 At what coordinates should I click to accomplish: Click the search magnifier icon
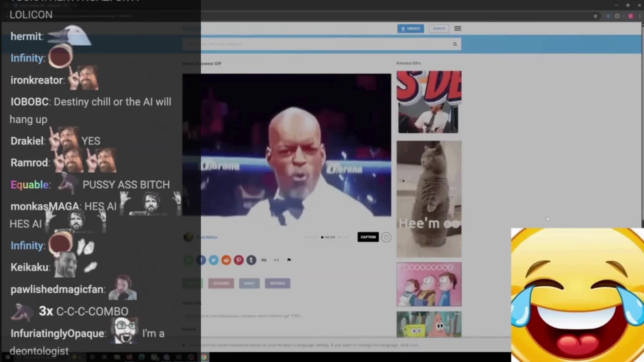pos(455,44)
